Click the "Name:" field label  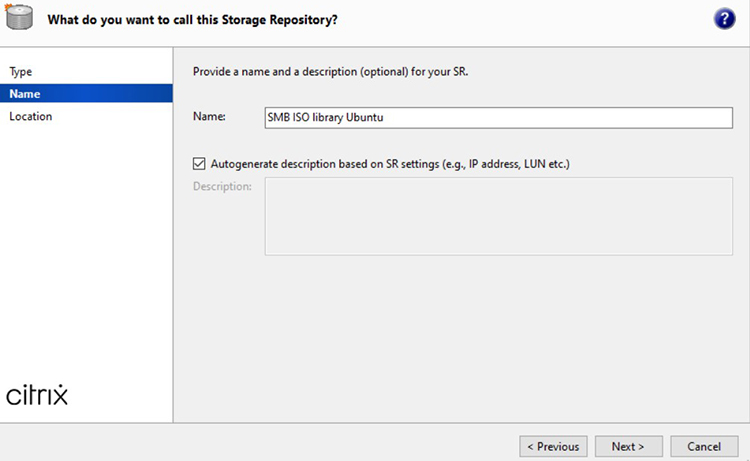[209, 117]
